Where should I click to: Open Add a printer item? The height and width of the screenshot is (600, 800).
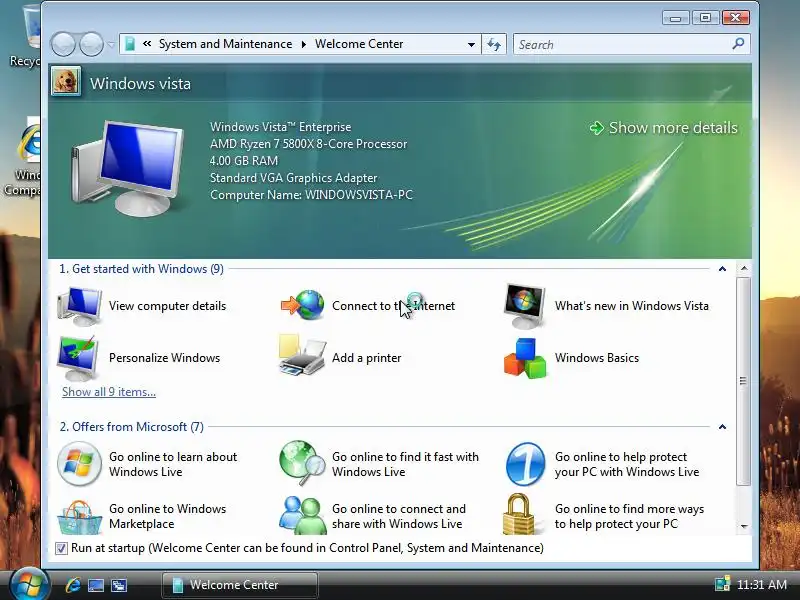pyautogui.click(x=340, y=358)
